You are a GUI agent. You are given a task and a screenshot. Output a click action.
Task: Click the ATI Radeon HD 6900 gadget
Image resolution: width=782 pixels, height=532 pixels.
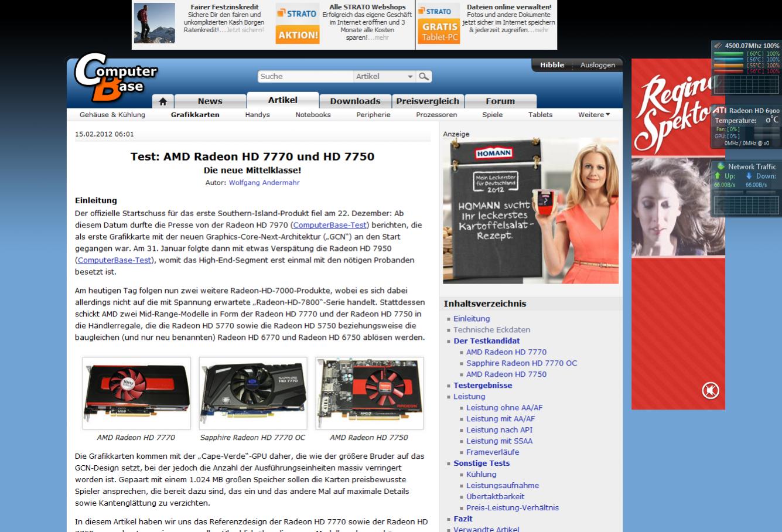(x=746, y=127)
